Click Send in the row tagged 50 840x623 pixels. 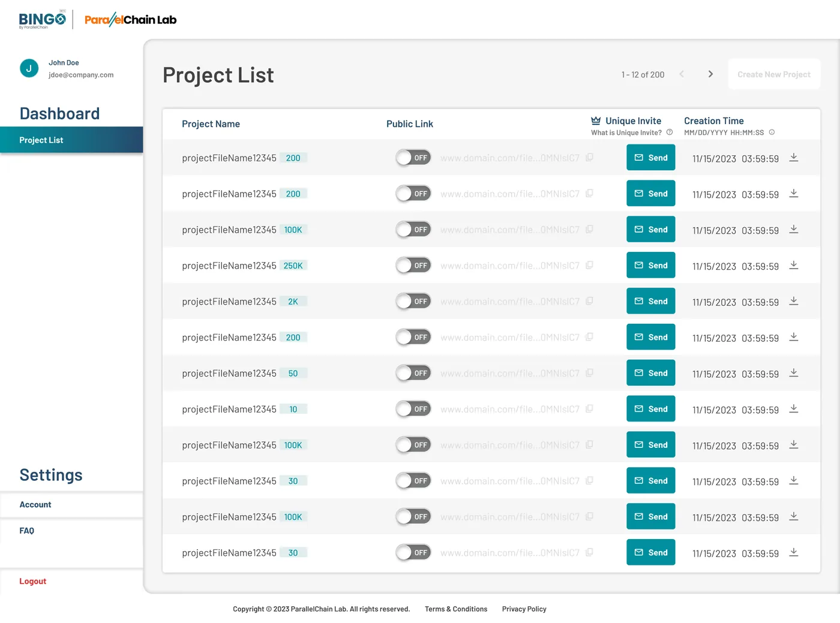click(650, 373)
